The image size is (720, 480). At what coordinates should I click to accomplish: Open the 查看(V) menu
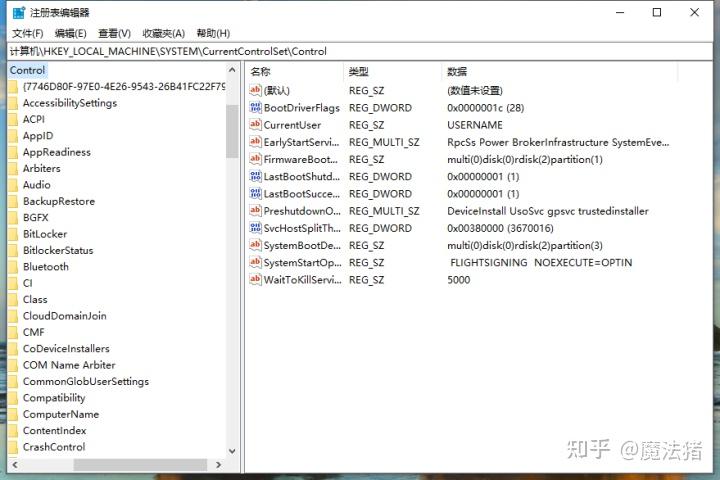[114, 34]
